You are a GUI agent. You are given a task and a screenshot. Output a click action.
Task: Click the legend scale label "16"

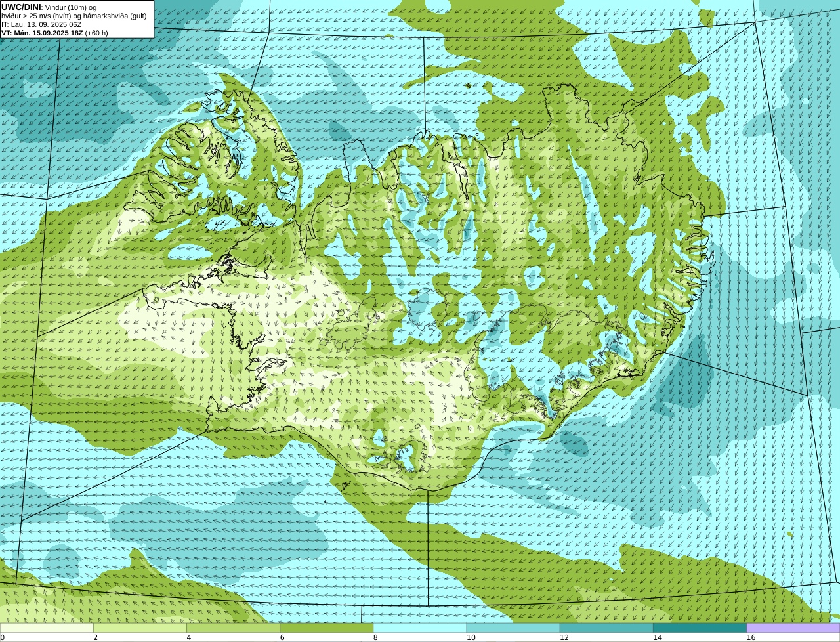751,637
